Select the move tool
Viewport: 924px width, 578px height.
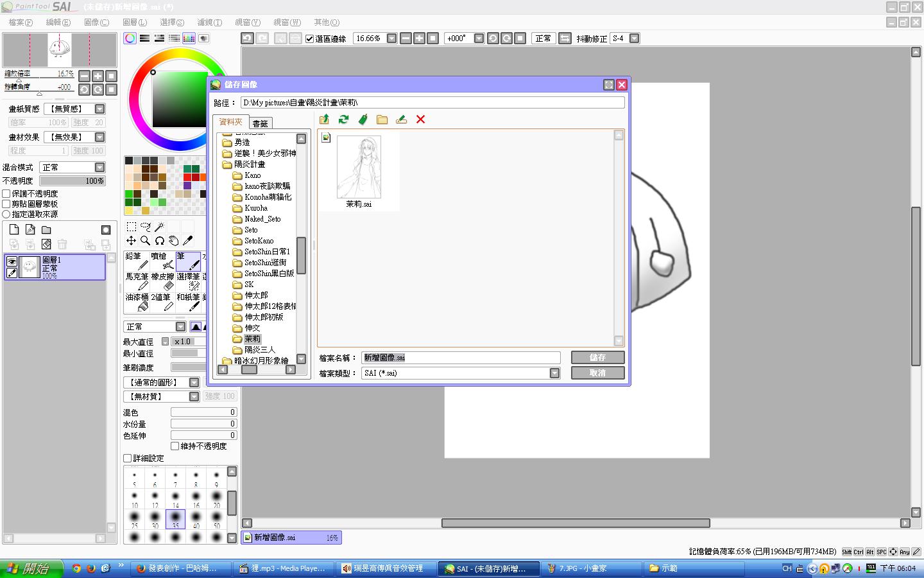pos(131,240)
